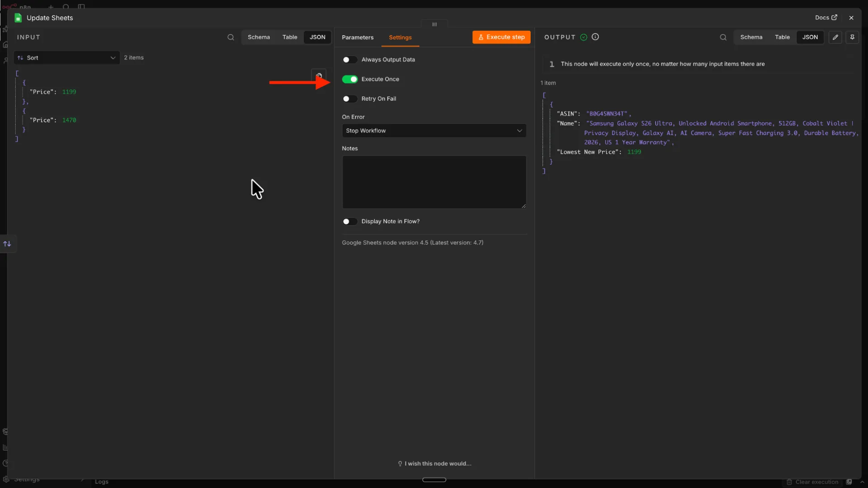Close the Update Sheets node panel
This screenshot has height=488, width=868.
click(x=851, y=18)
